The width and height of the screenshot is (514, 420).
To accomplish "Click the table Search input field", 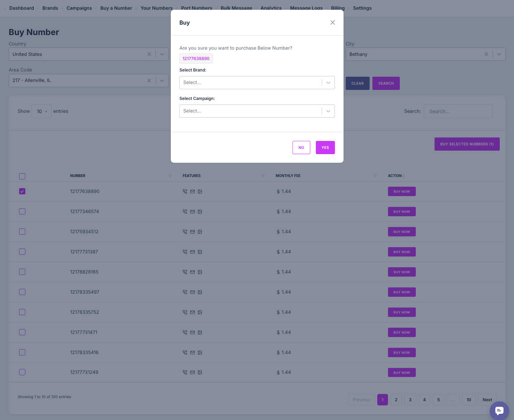I will 458,111.
